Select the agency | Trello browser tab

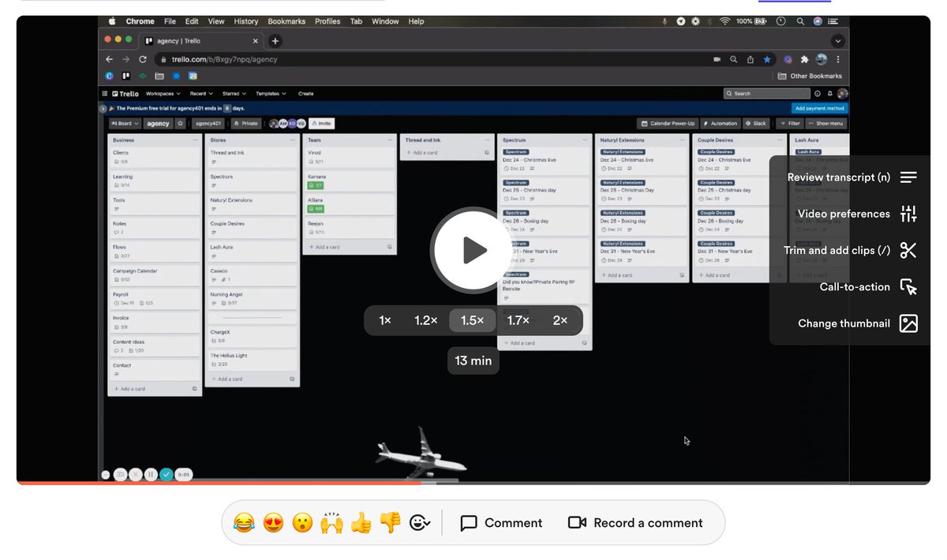pos(203,41)
